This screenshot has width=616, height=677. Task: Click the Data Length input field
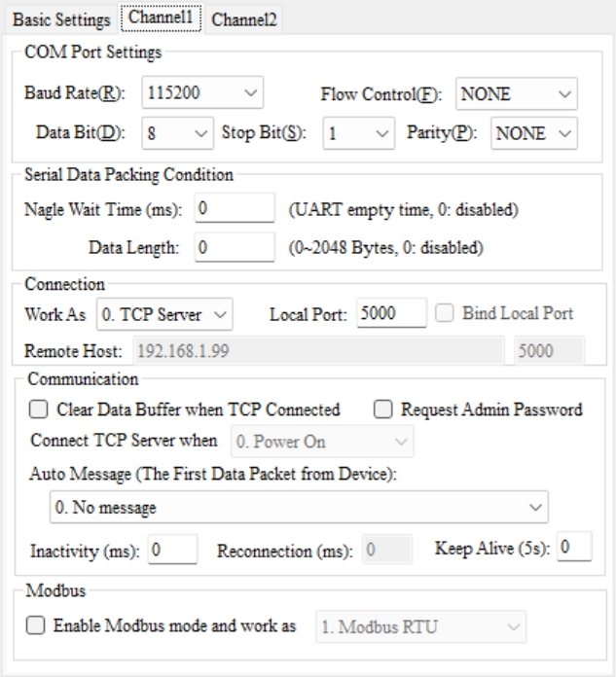[235, 247]
